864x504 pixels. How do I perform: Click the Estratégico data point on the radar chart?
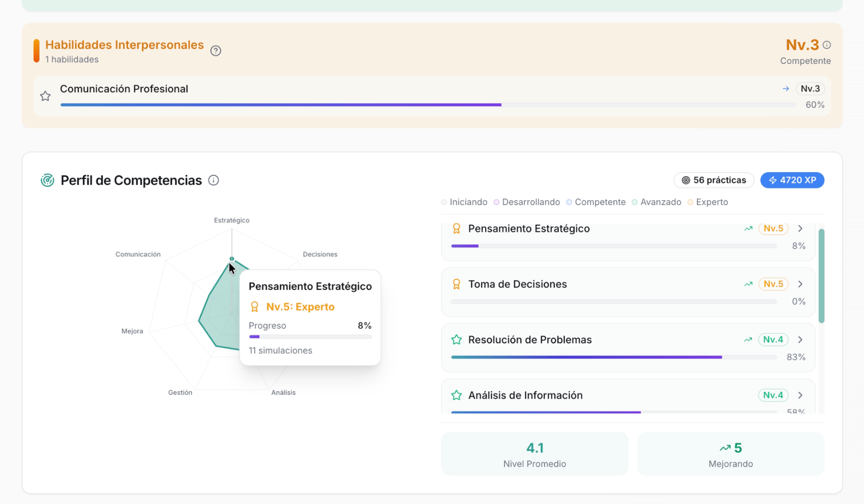point(232,259)
